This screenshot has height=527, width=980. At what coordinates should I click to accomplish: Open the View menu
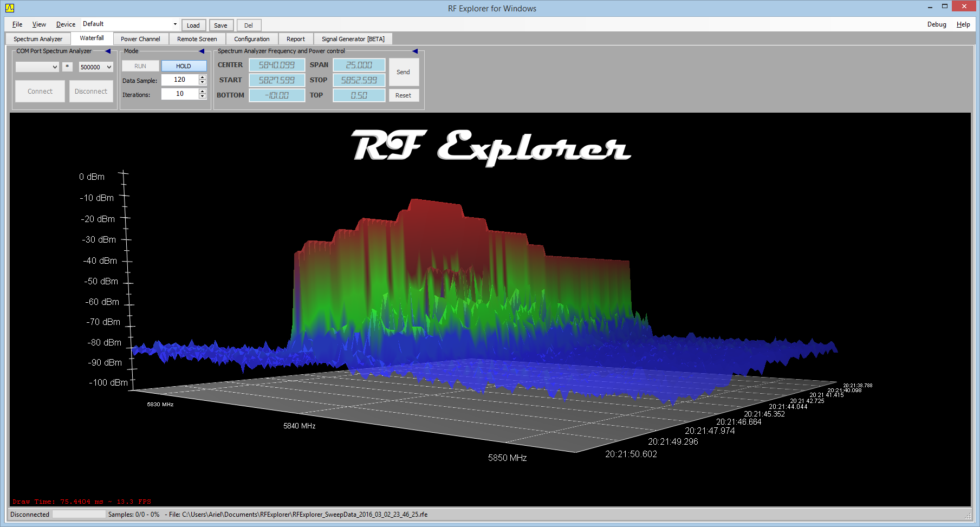pos(39,24)
